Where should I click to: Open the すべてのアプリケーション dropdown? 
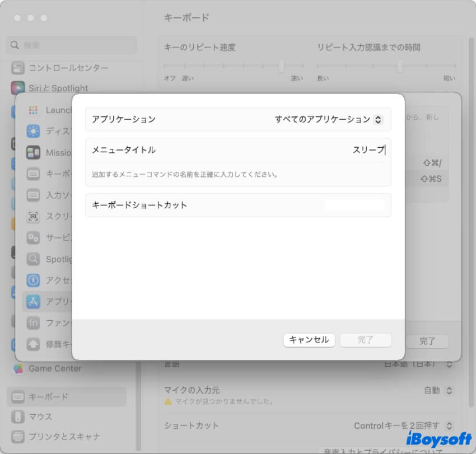click(x=328, y=119)
